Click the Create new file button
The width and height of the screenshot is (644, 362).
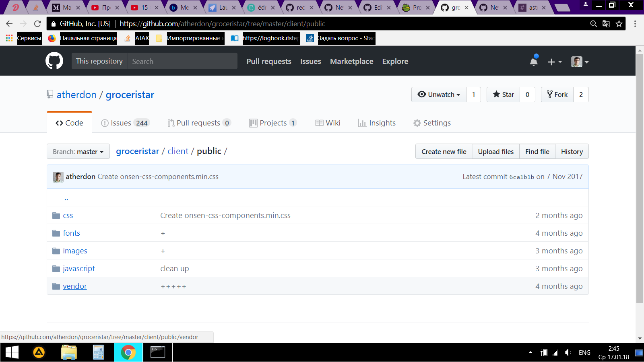pyautogui.click(x=444, y=152)
